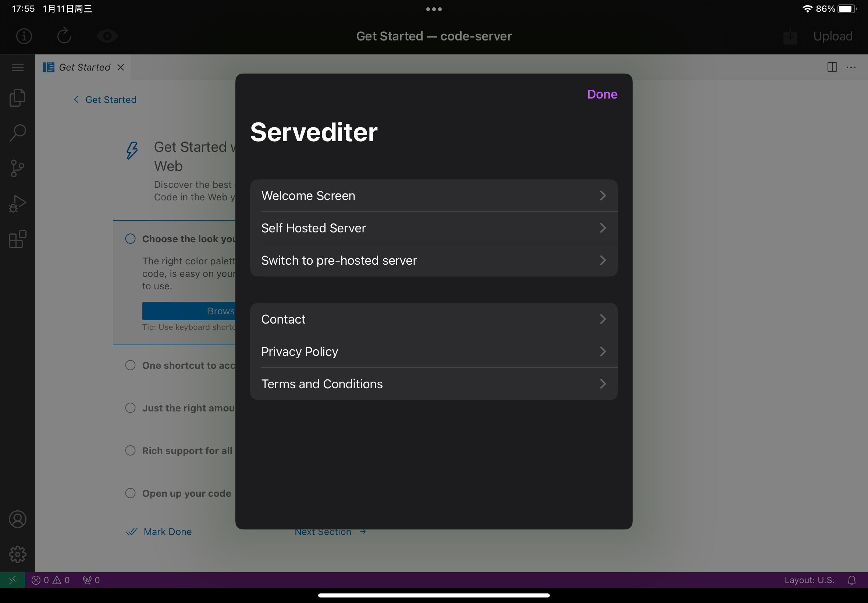The height and width of the screenshot is (603, 868).
Task: Open the Privacy Policy page
Action: pyautogui.click(x=433, y=351)
